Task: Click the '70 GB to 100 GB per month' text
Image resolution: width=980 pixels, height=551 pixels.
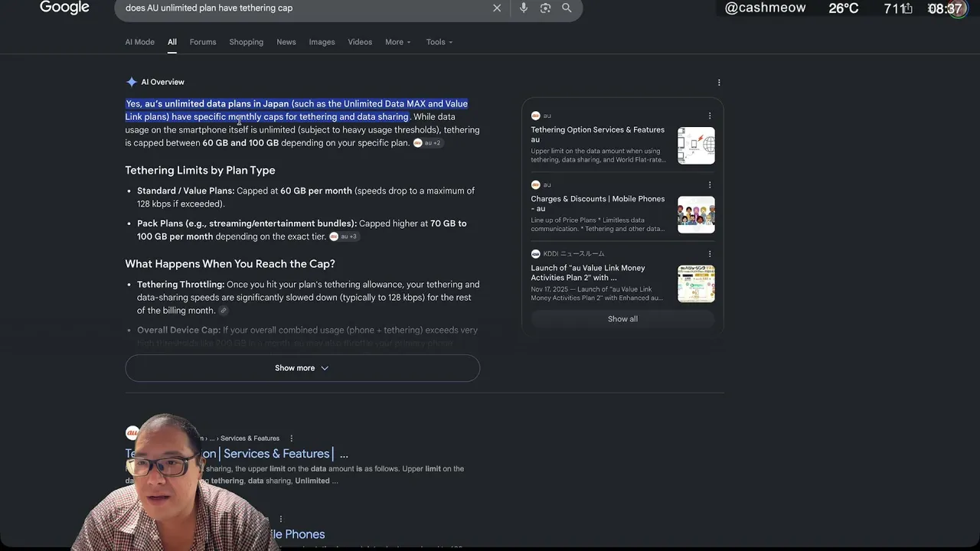Action: [302, 230]
